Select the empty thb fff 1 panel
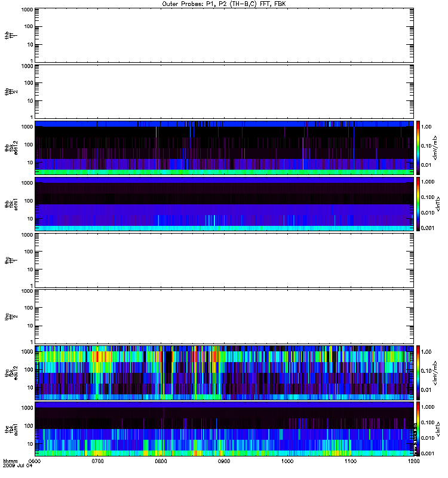Image resolution: width=448 pixels, height=478 pixels. tap(224, 35)
